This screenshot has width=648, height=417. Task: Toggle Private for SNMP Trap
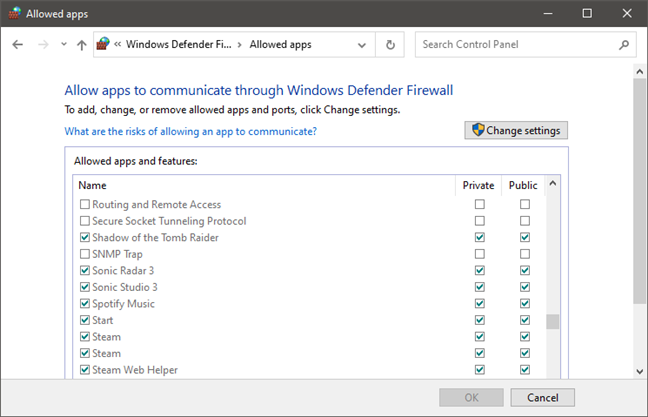point(480,254)
